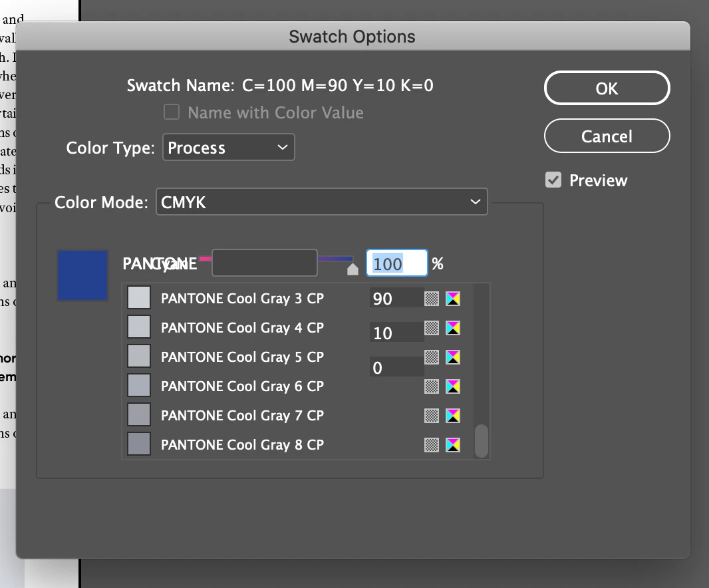Click spot color icon for Cool Gray 4 CP
The width and height of the screenshot is (709, 588).
(432, 328)
